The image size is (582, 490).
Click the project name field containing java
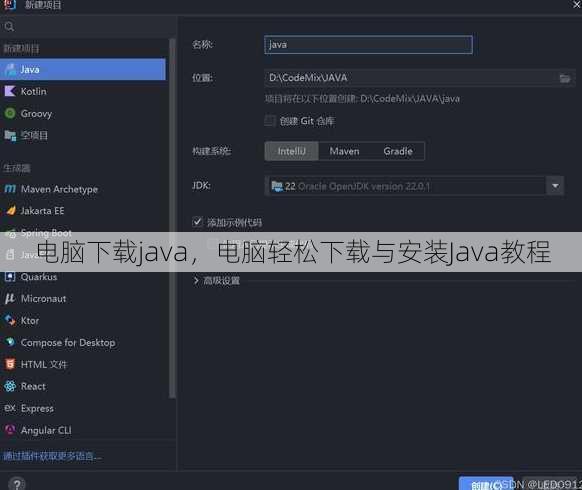(x=368, y=45)
